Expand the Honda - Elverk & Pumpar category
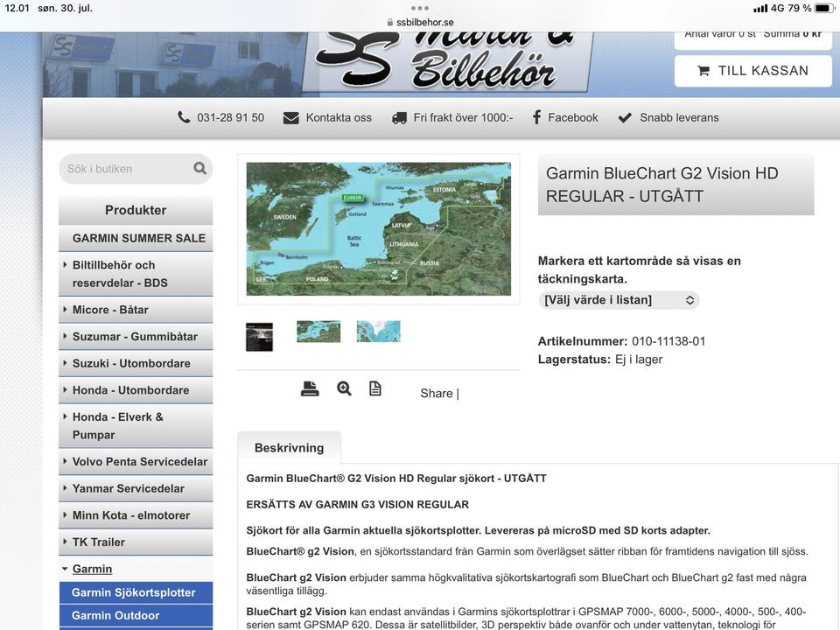840x630 pixels. [x=136, y=426]
